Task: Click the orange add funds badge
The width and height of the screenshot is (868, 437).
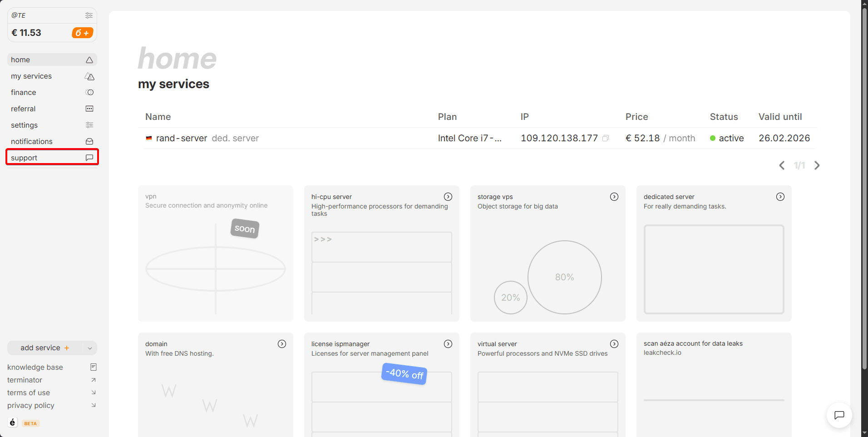Action: coord(82,33)
